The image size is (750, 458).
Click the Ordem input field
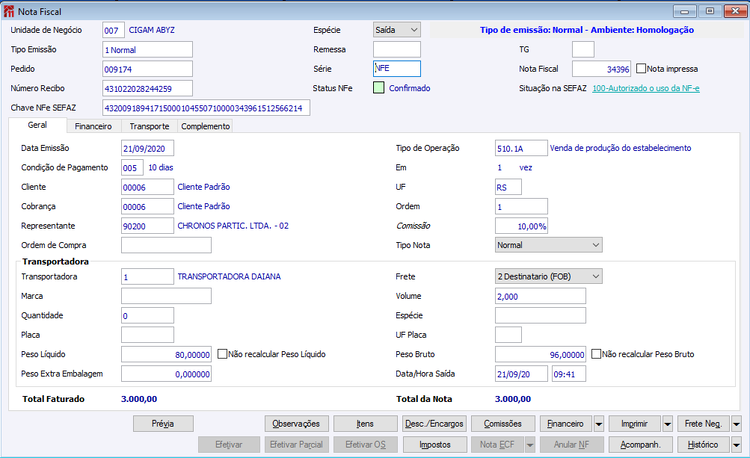pos(521,207)
